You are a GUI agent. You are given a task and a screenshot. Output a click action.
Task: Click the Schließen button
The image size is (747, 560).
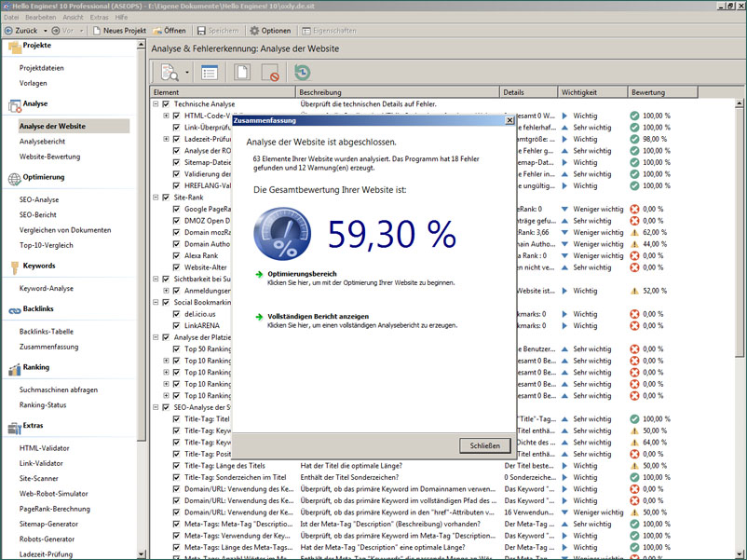point(484,445)
